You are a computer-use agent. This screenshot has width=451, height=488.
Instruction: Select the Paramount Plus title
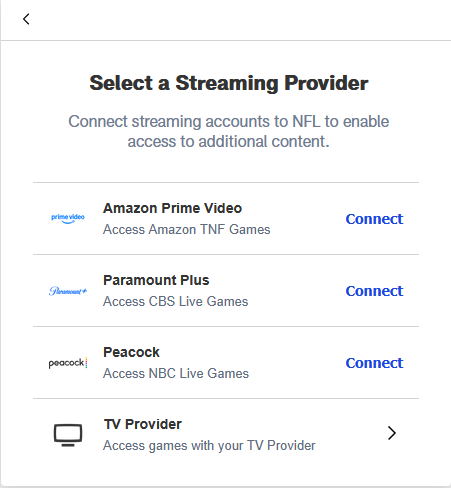click(156, 280)
